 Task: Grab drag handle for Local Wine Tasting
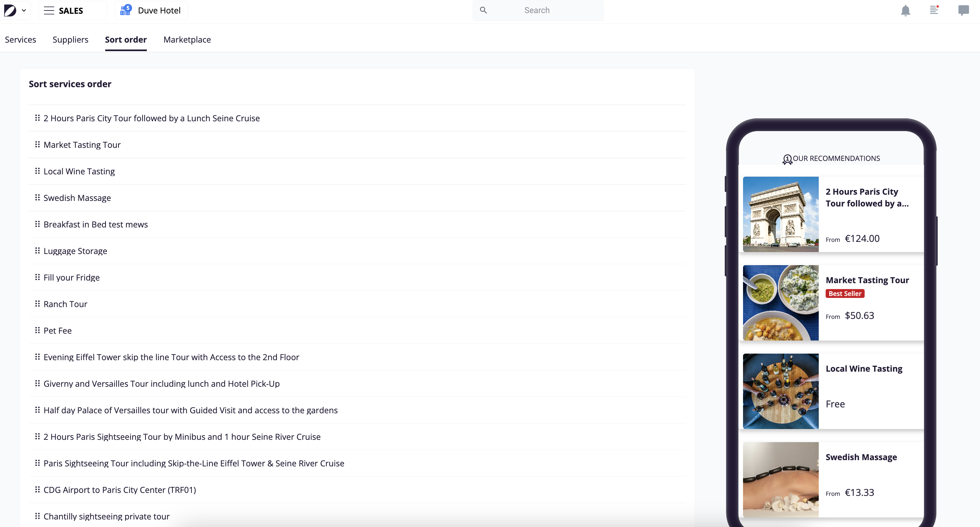coord(37,171)
